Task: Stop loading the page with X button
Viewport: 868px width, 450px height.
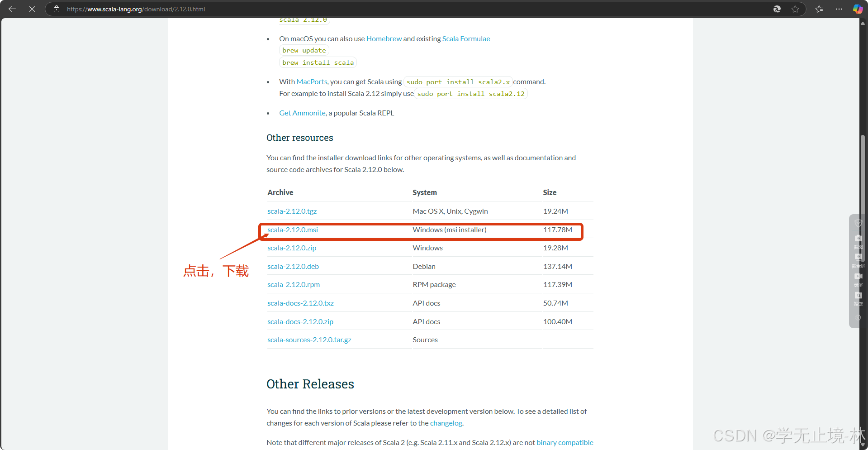Action: 32,9
